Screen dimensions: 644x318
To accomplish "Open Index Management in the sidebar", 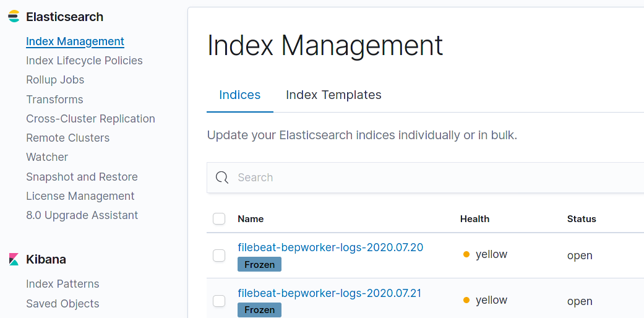I will [x=75, y=41].
